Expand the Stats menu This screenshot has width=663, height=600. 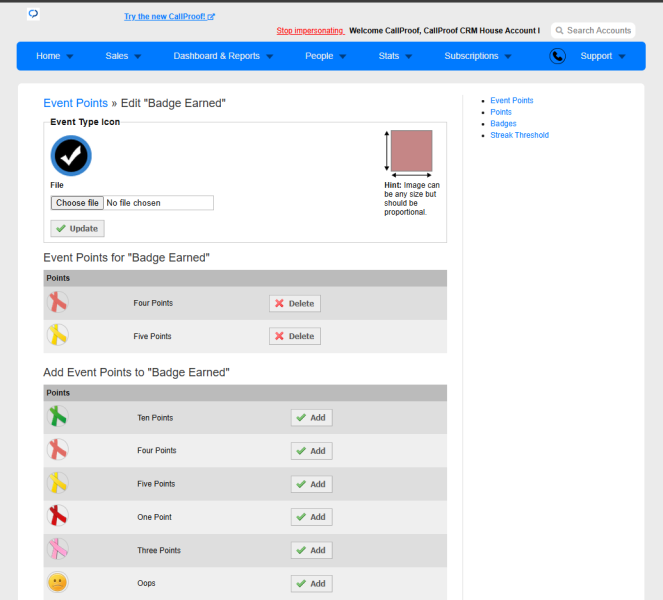(395, 56)
